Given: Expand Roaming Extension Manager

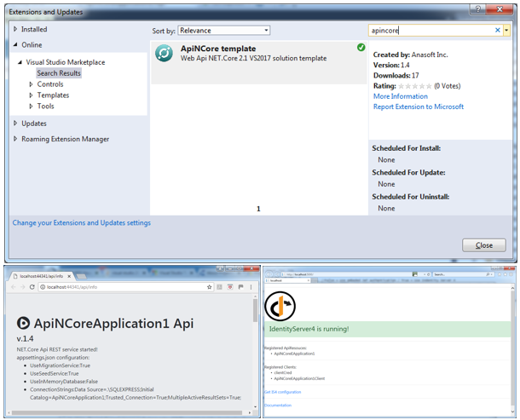Looking at the screenshot, I should coord(15,139).
